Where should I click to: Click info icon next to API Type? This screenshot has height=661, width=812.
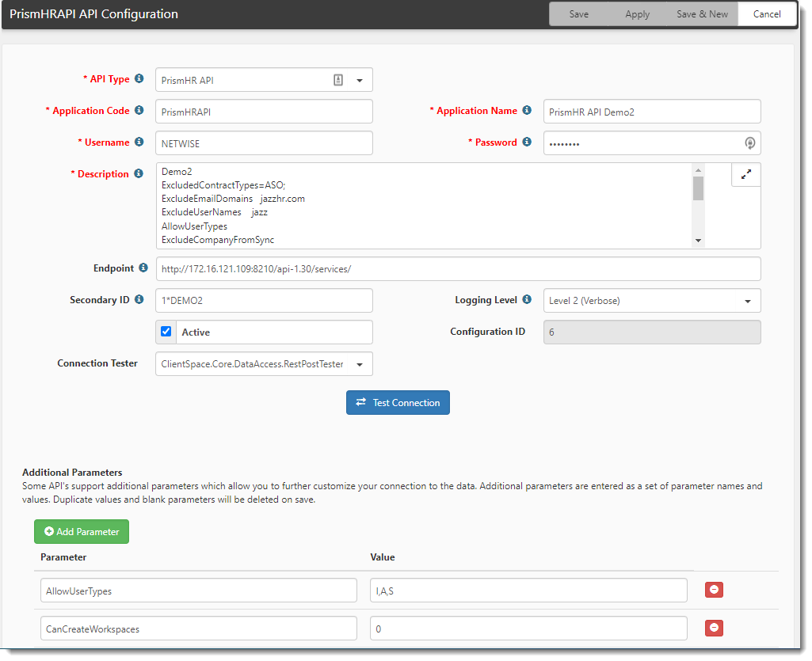point(139,79)
